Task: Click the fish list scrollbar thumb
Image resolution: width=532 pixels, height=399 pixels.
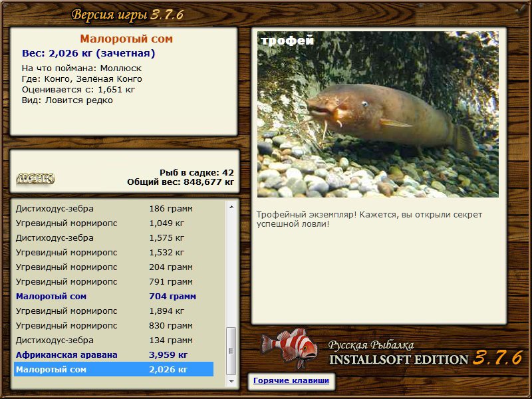Action: coord(231,351)
